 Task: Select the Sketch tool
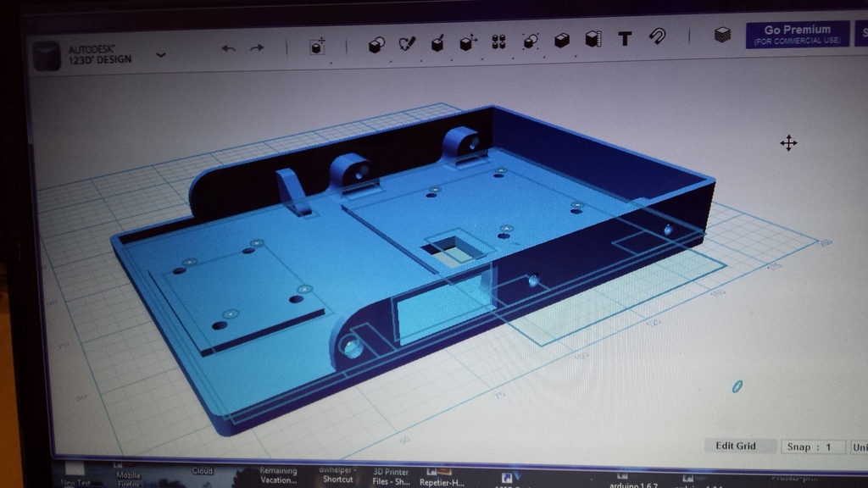[406, 44]
